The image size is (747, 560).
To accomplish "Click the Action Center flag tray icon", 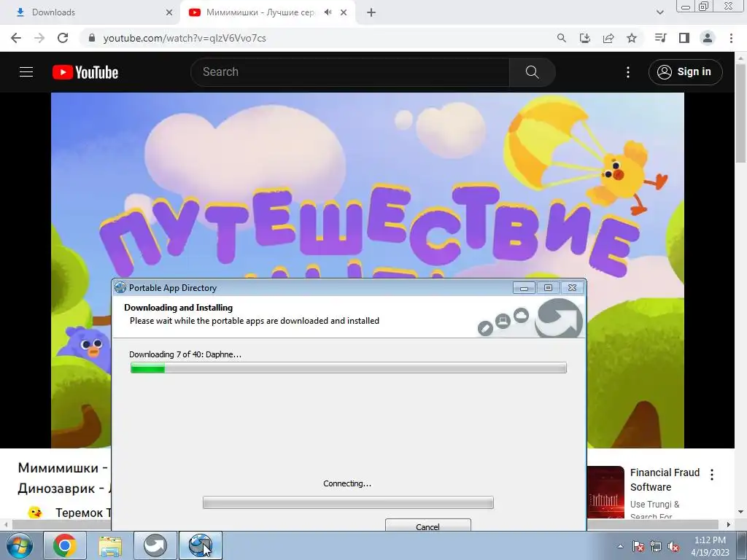I will (638, 546).
